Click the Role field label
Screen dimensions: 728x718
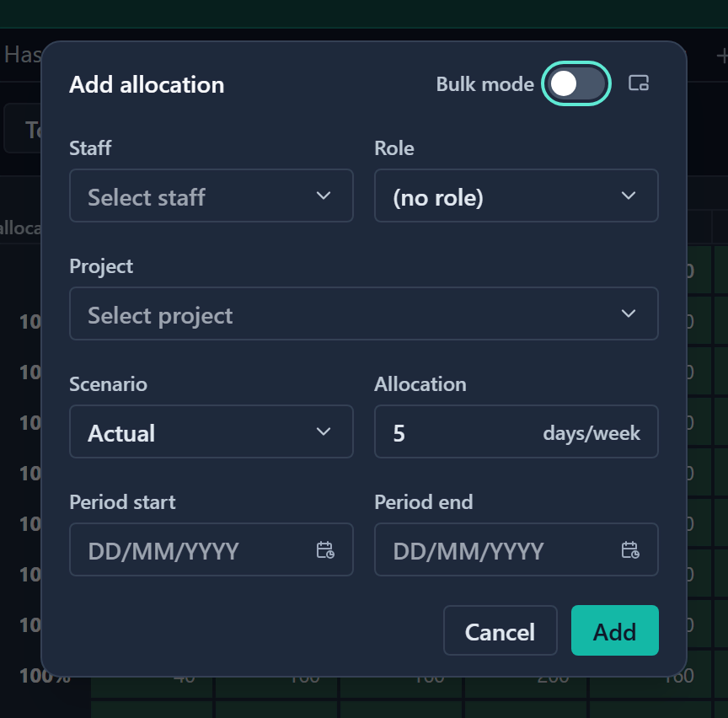394,148
